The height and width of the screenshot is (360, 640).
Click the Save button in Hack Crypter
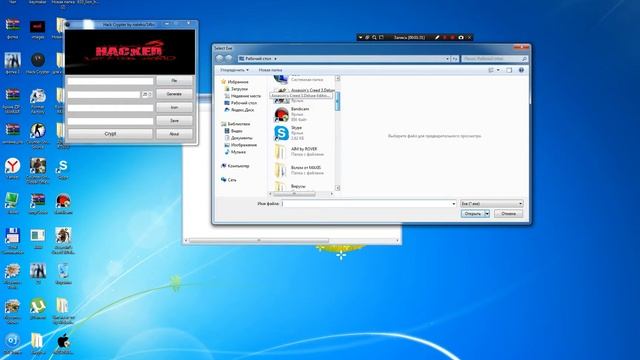(174, 121)
